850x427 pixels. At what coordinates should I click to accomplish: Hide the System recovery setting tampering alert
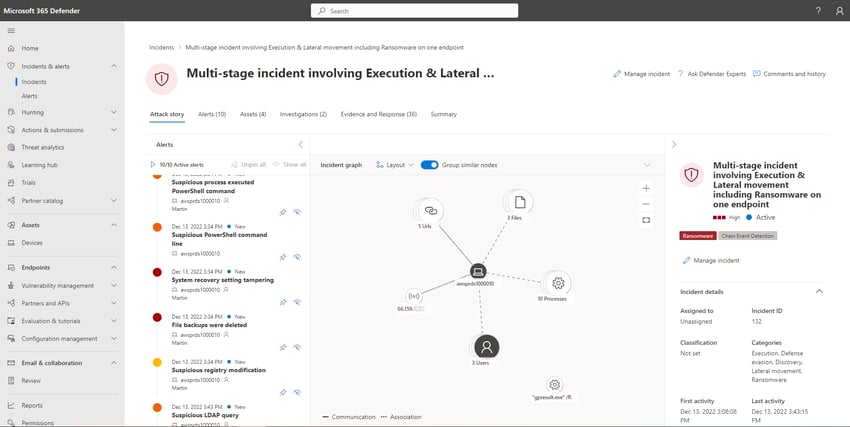click(x=297, y=302)
